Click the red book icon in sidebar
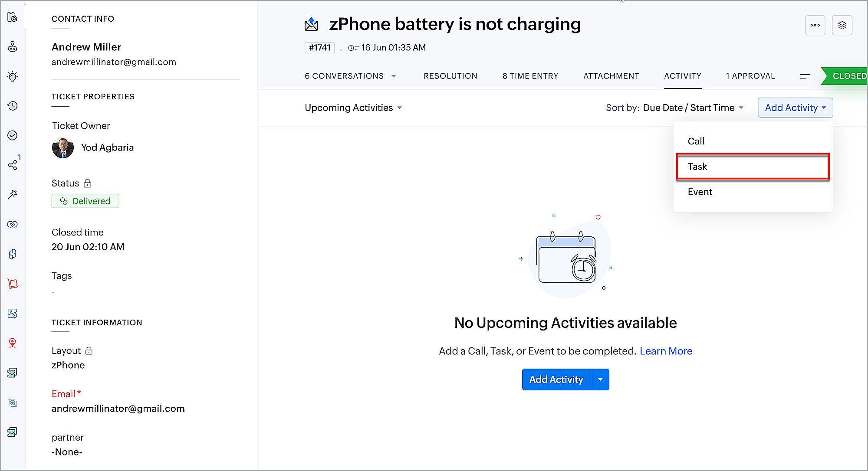This screenshot has width=868, height=471. coord(13,284)
